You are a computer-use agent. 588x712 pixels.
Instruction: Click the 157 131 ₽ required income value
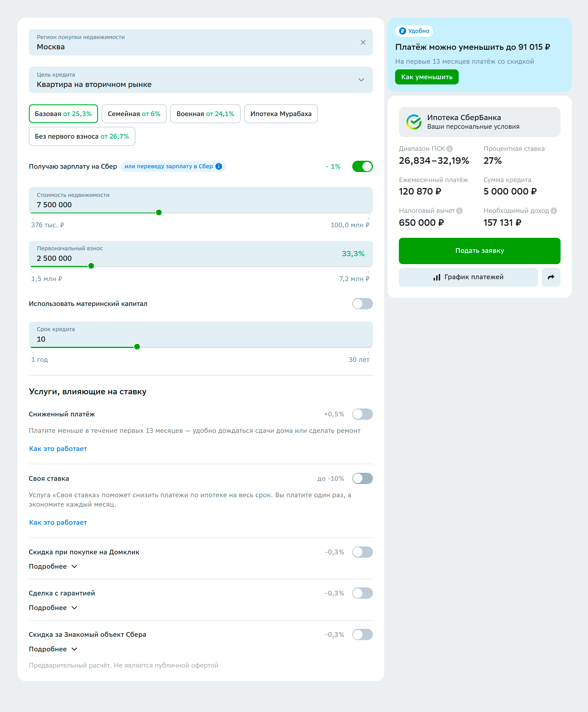(502, 223)
